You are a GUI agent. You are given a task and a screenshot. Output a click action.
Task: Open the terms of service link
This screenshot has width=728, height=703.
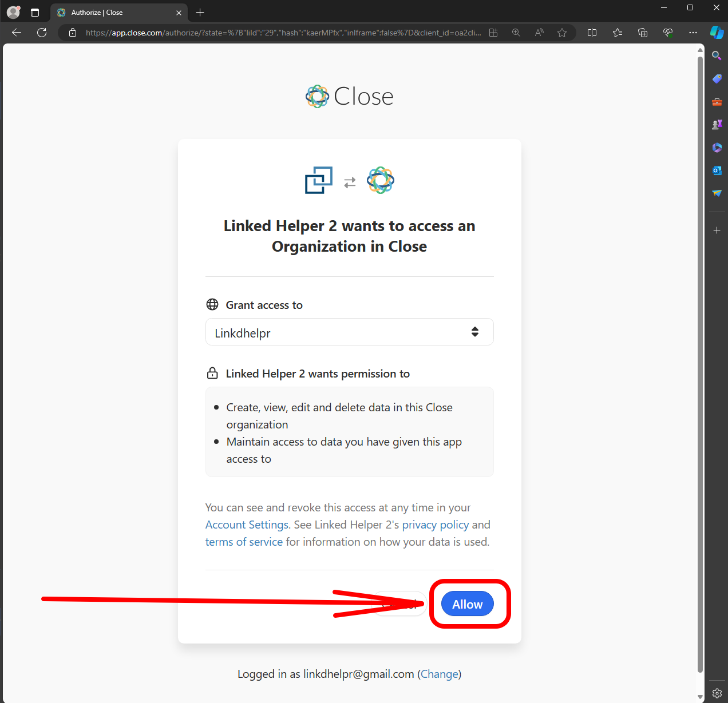[x=244, y=542]
